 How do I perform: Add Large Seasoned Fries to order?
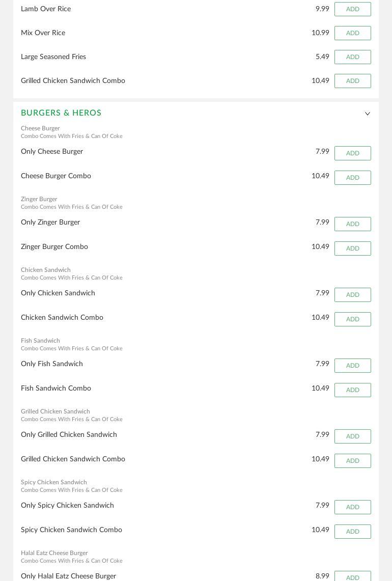coord(352,57)
